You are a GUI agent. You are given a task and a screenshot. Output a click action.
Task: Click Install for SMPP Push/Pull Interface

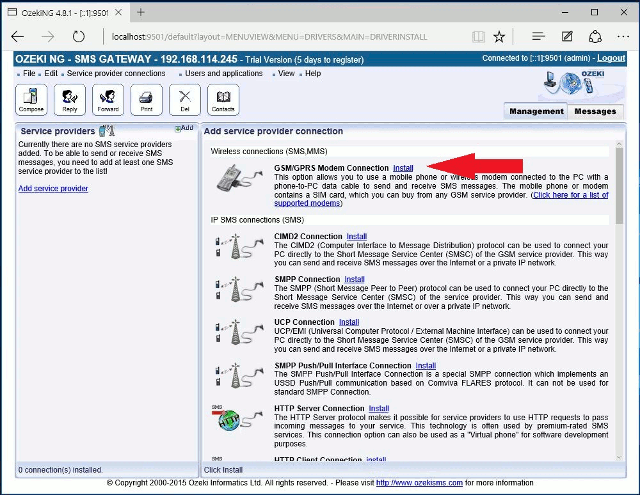[x=426, y=365]
